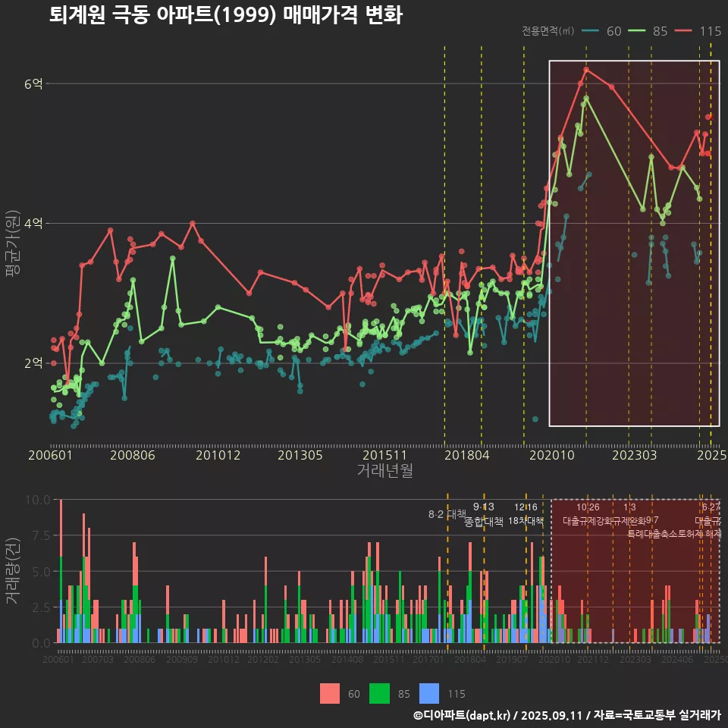The height and width of the screenshot is (728, 728).
Task: Click the chart title 퇴계원 극동 아파트
Action: [x=225, y=15]
